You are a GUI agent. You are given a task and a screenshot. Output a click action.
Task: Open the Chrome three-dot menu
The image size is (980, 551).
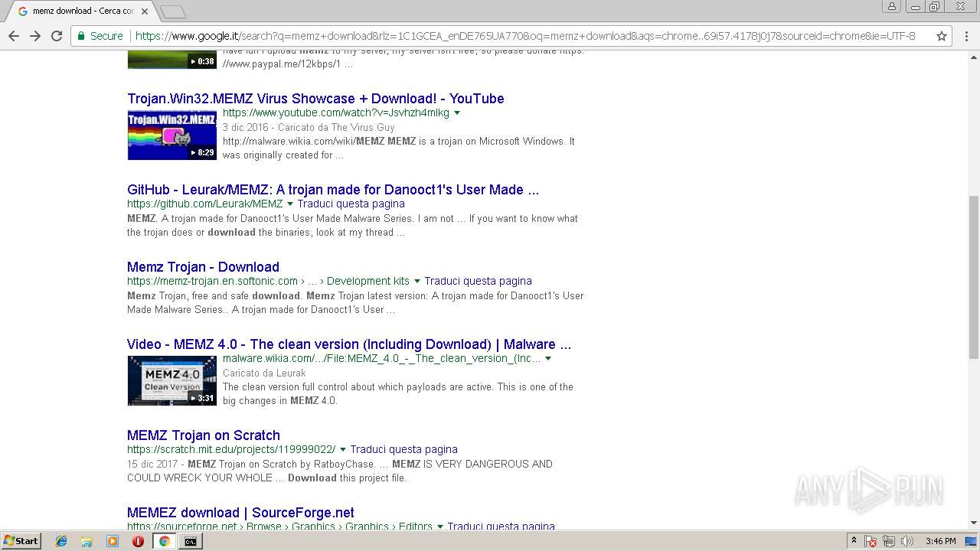point(966,36)
